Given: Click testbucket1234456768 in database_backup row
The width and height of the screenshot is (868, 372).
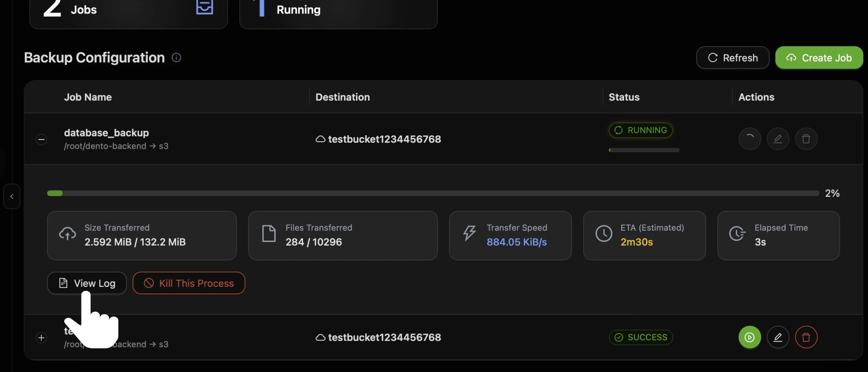Looking at the screenshot, I should tap(384, 139).
